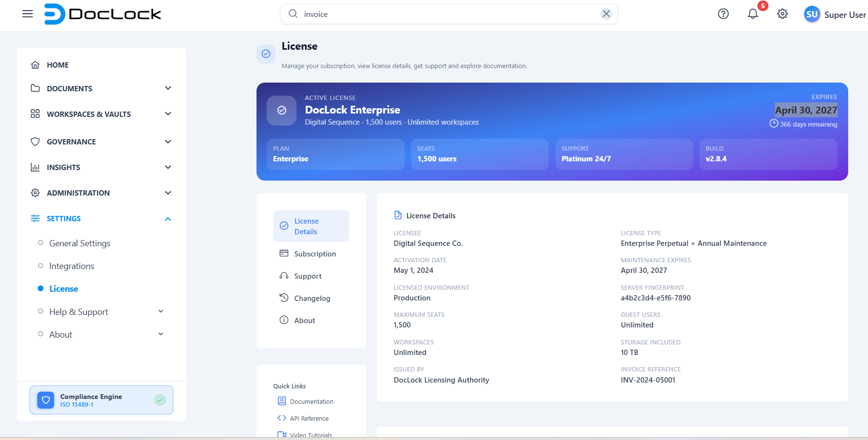Click the License Details document icon
Screen dimensions: 868x440
tap(398, 215)
